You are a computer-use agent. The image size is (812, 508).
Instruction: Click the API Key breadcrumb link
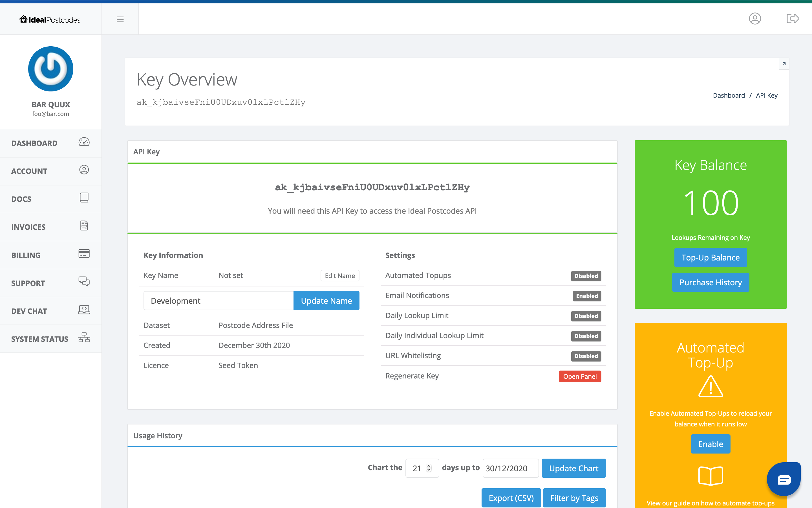767,95
